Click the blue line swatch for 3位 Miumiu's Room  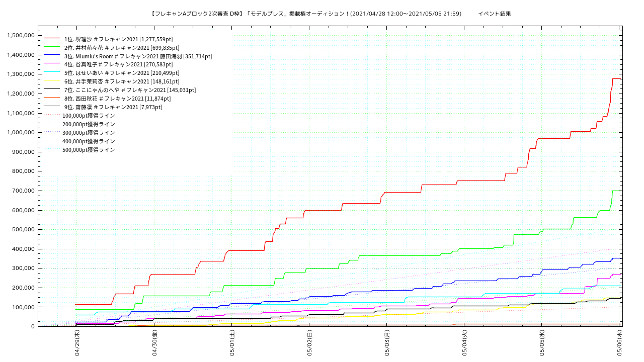pyautogui.click(x=52, y=56)
